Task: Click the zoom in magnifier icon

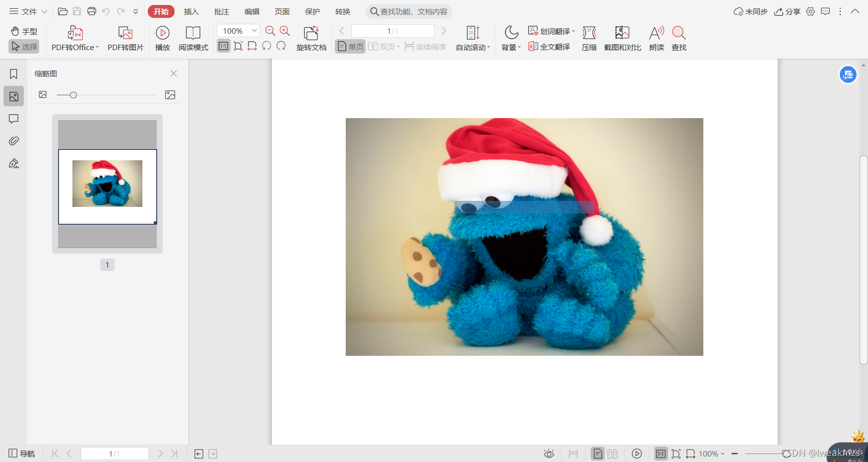Action: [285, 31]
